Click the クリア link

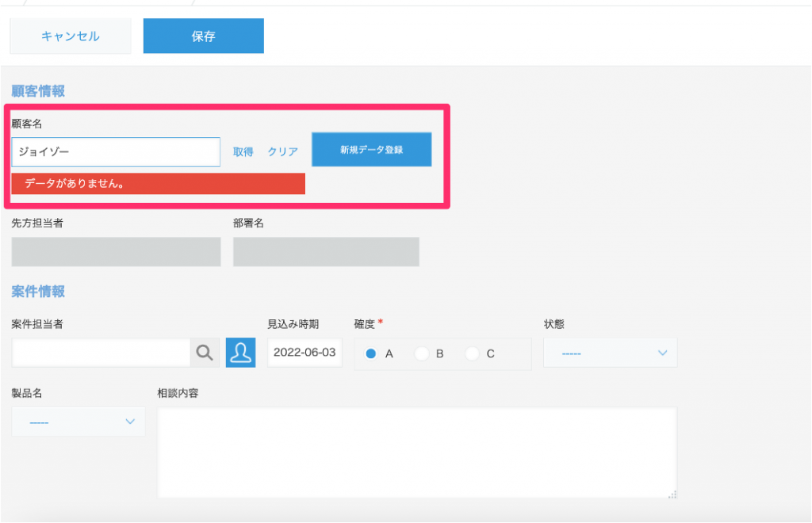[x=283, y=151]
